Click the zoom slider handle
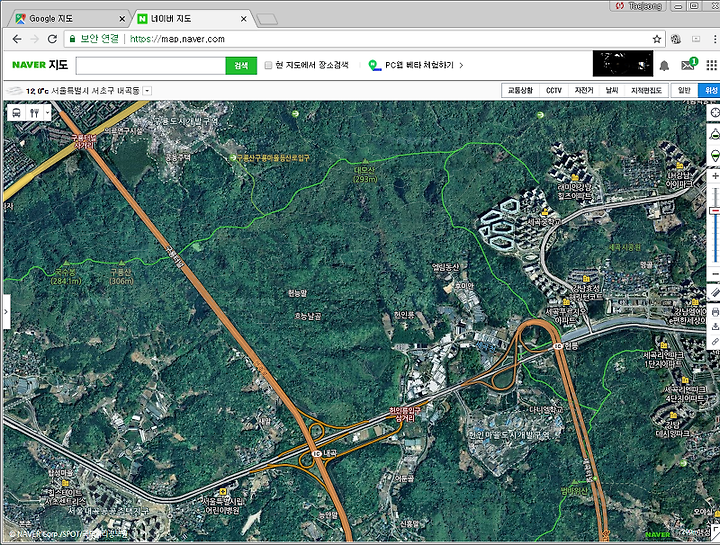720x545 pixels. coord(715,210)
